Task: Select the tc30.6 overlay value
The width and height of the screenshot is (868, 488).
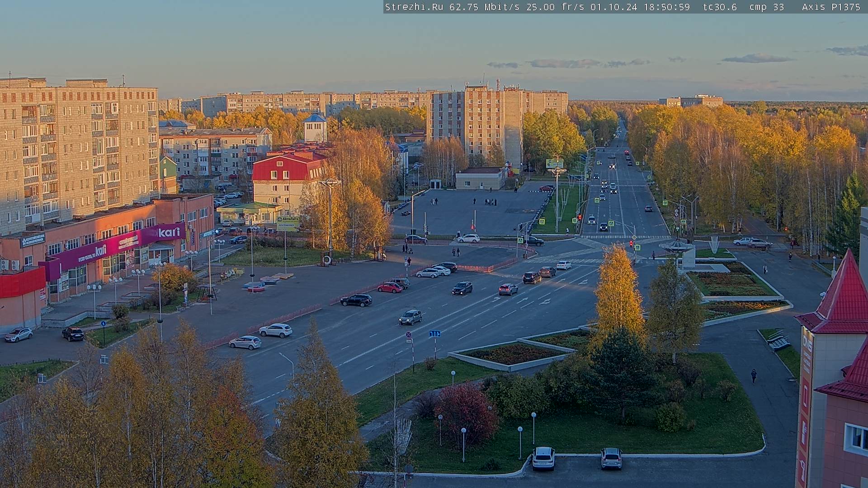Action: point(720,7)
